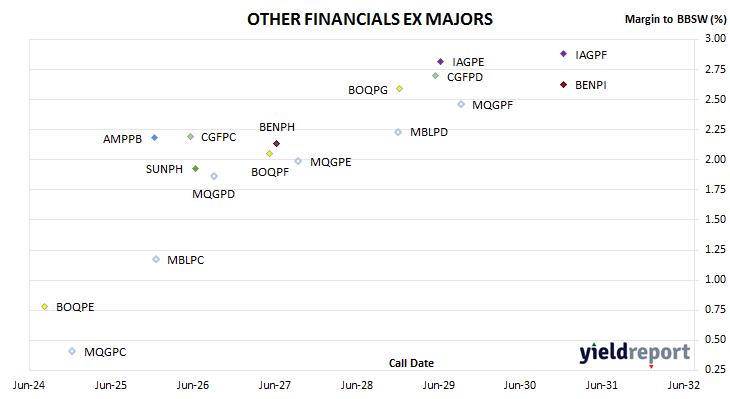
Task: Click the yieldreport logo
Action: click(x=634, y=353)
